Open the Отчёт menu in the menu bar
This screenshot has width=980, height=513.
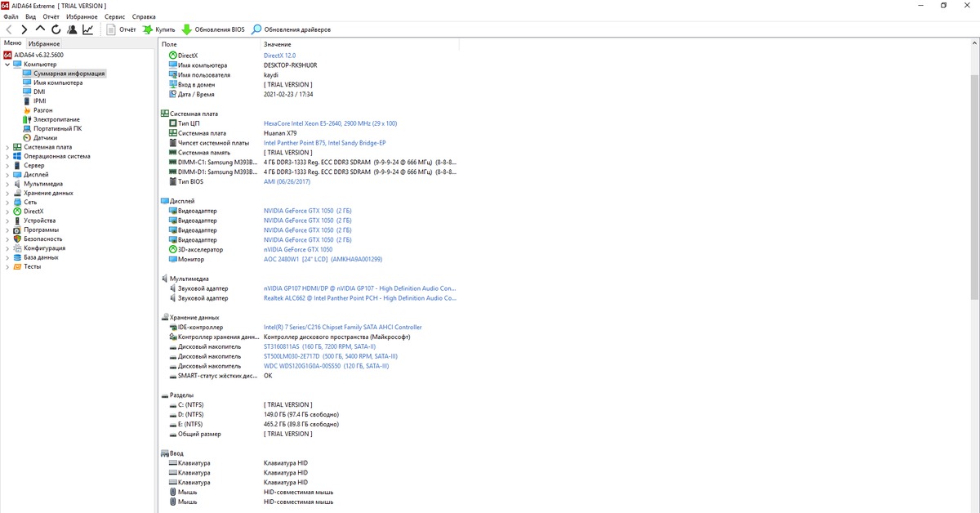click(51, 16)
